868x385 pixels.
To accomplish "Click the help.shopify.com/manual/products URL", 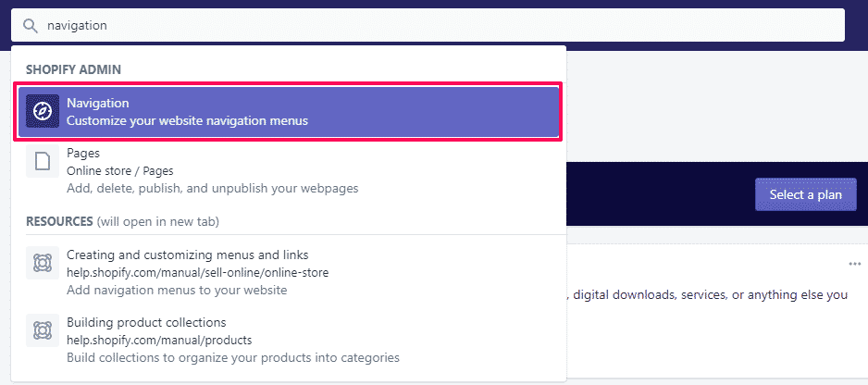I will [158, 340].
